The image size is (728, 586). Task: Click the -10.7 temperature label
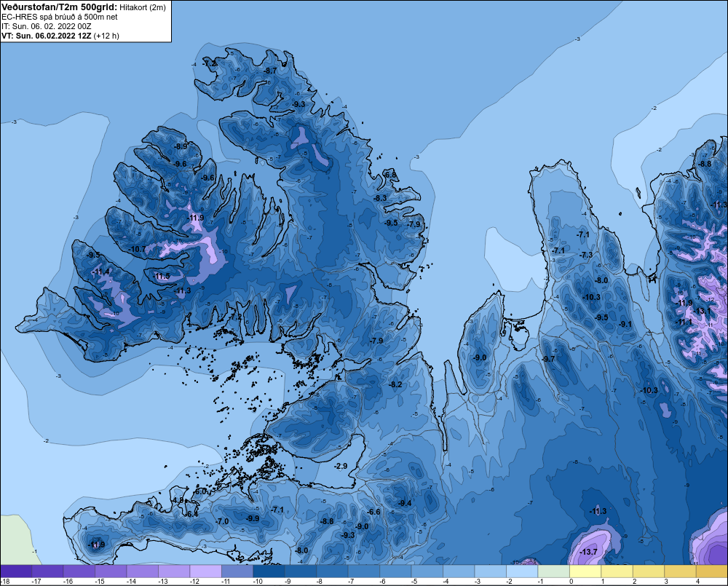click(138, 250)
